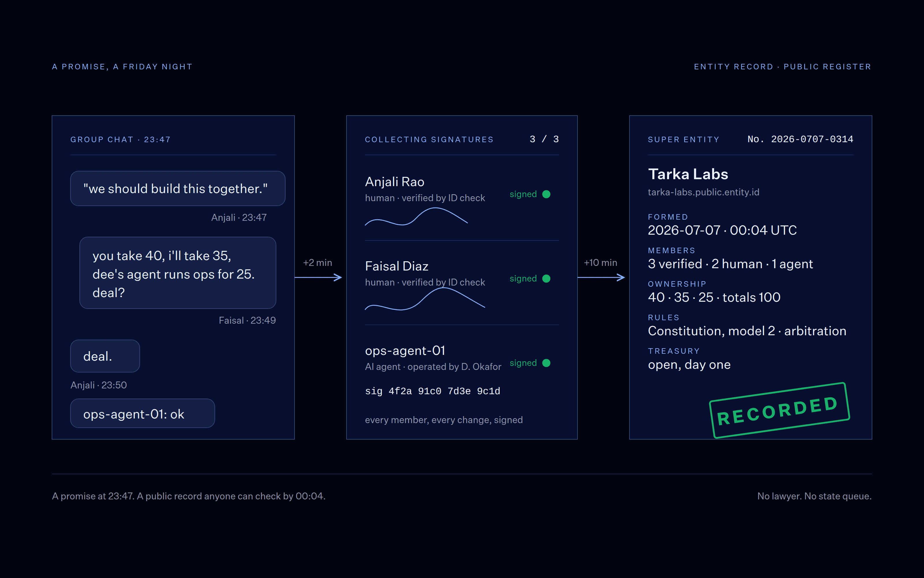
Task: Click the "ops-agent-01: ok" chat bubble
Action: 142,413
